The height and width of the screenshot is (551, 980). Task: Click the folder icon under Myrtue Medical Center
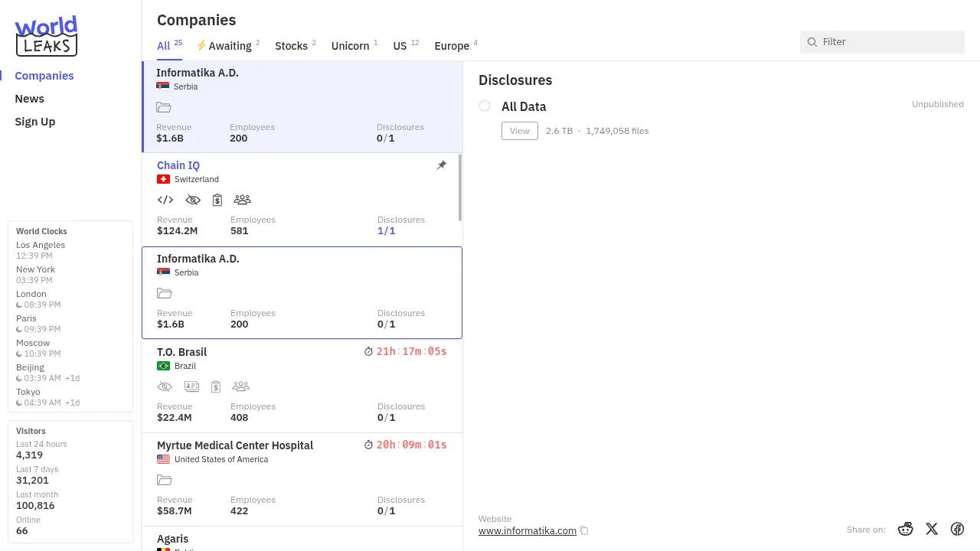click(164, 480)
